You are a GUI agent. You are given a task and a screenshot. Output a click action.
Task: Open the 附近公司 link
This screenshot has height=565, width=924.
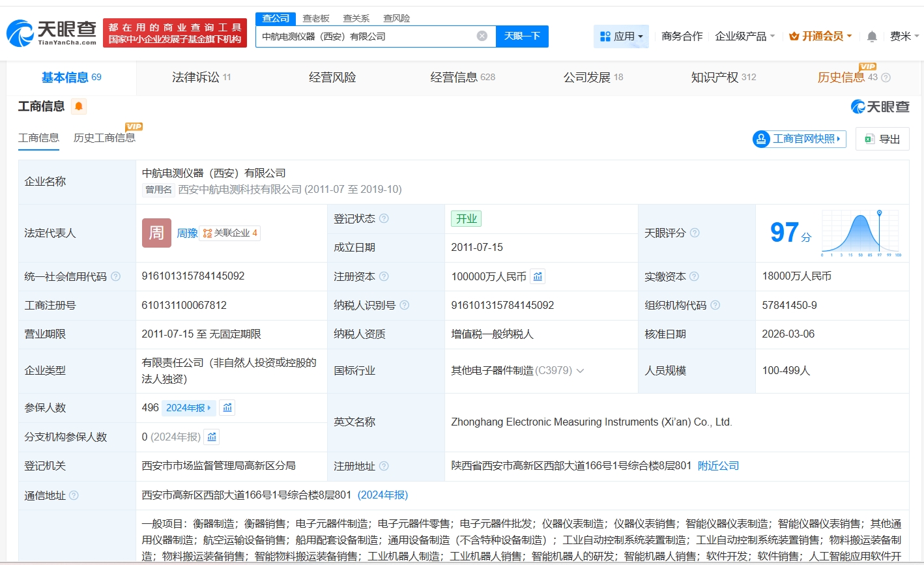[718, 466]
